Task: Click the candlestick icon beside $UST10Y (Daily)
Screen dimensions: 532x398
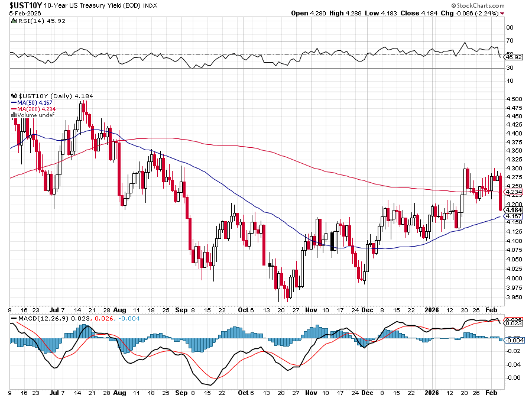Action: point(14,96)
